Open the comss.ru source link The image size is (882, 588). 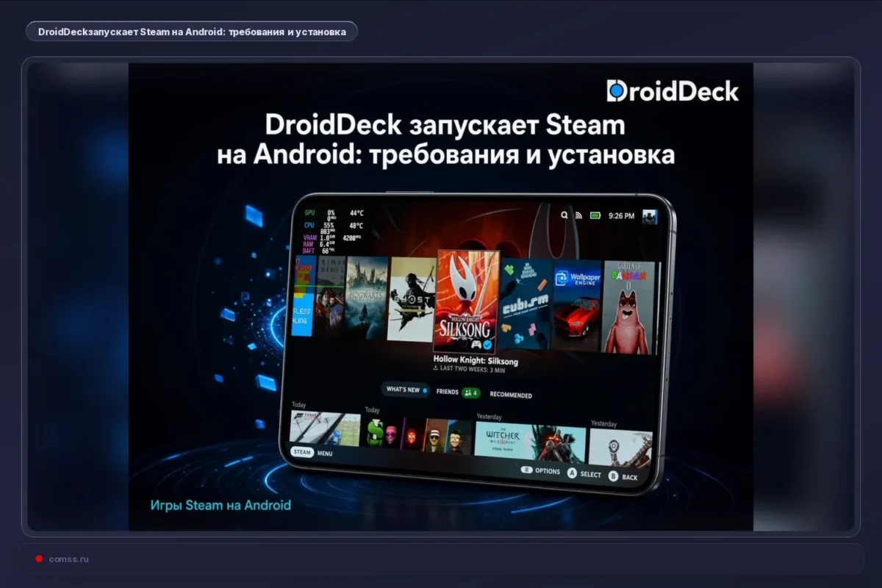(68, 559)
